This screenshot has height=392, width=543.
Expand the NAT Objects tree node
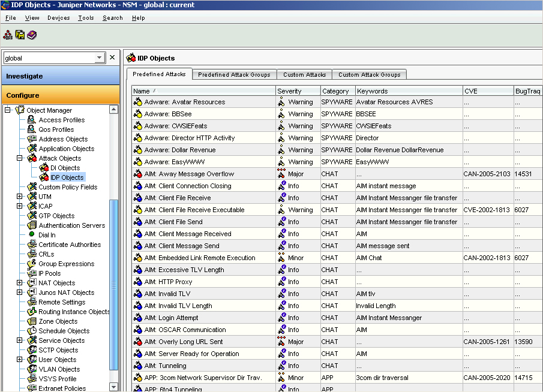pos(20,283)
